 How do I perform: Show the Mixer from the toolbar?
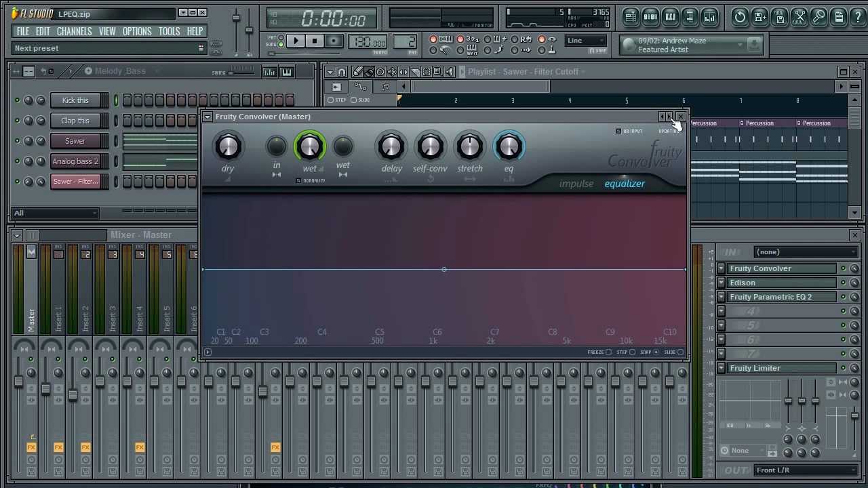tap(709, 16)
